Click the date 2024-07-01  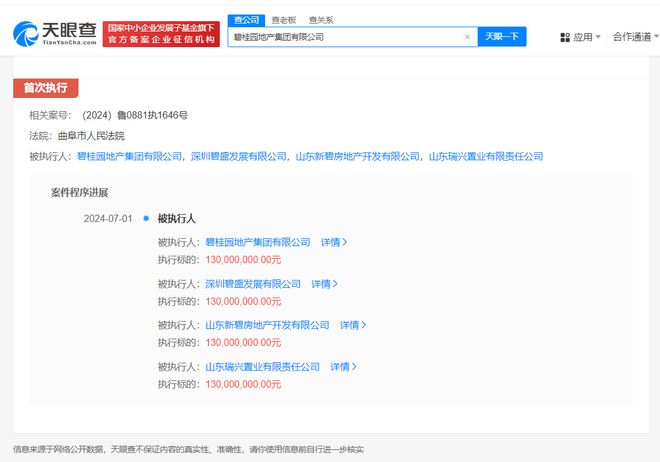pyautogui.click(x=108, y=219)
